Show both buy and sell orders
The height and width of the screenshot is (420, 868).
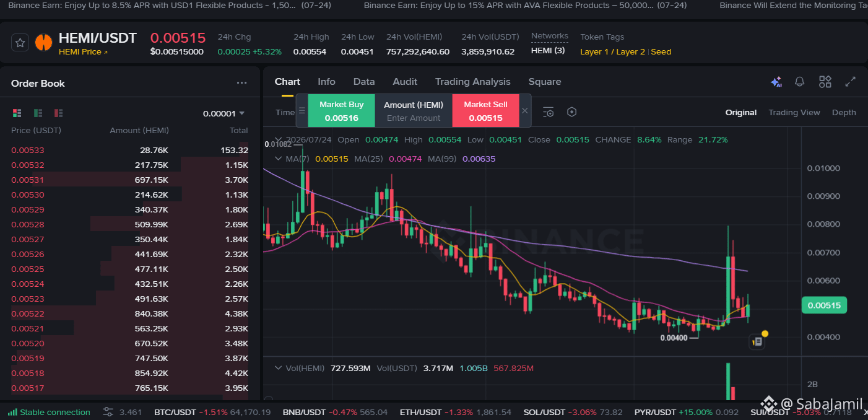tap(17, 113)
